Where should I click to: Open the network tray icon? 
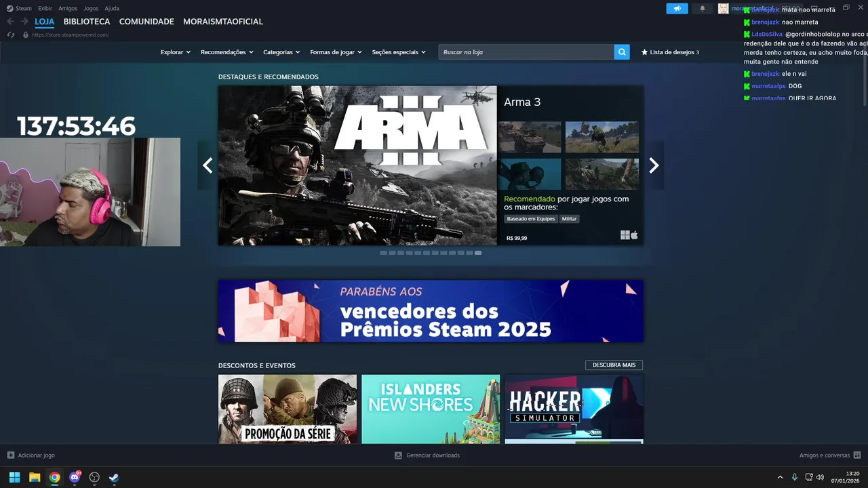point(808,477)
